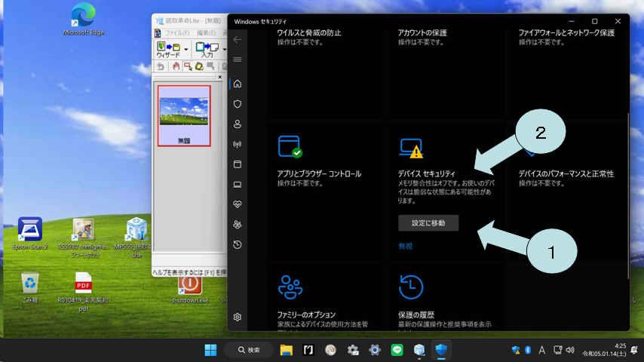Click the アプリとブラウザー コントロール tile icon
This screenshot has height=362, width=644.
[x=290, y=147]
